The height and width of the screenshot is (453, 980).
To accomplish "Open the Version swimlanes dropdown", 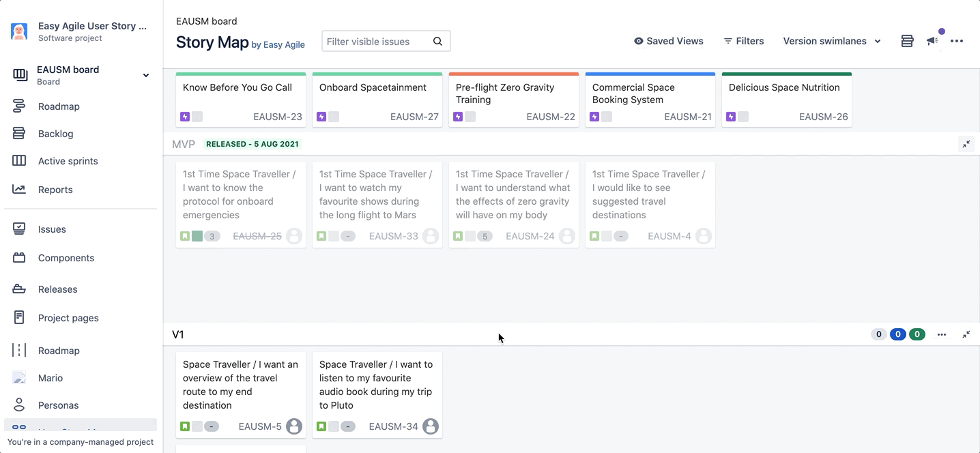I will point(832,41).
